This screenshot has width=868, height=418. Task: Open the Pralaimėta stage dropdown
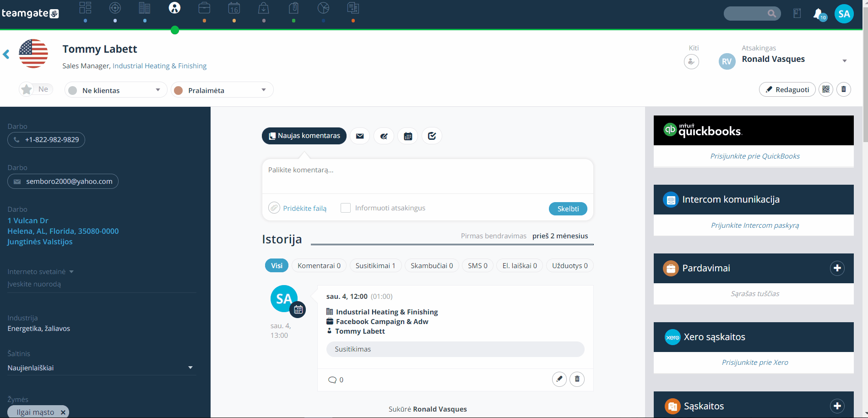(x=222, y=90)
